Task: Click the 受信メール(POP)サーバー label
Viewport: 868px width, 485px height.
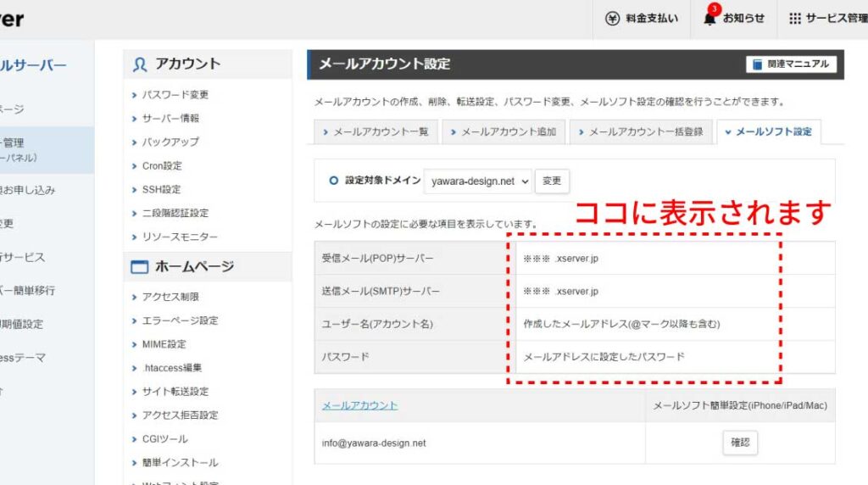Action: 377,259
